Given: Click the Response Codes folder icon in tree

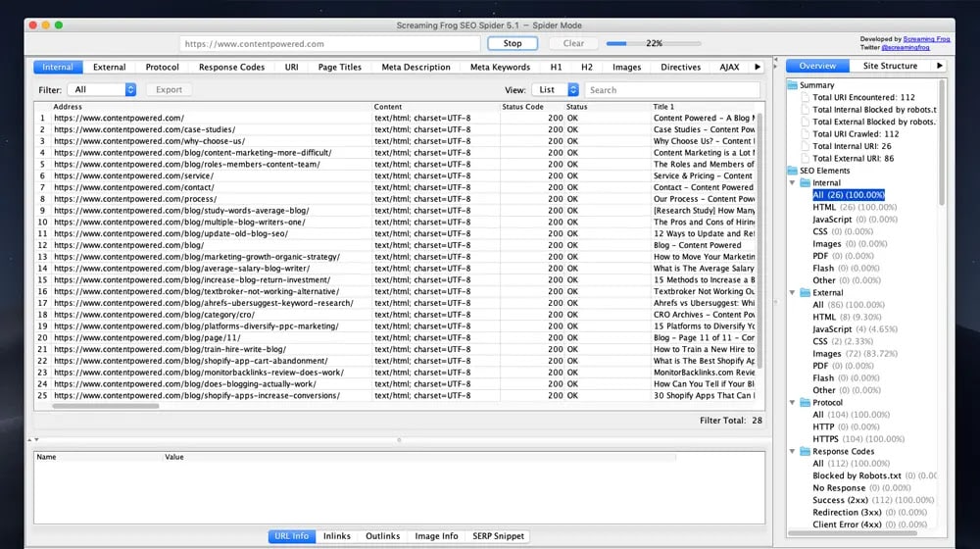Looking at the screenshot, I should click(x=805, y=451).
